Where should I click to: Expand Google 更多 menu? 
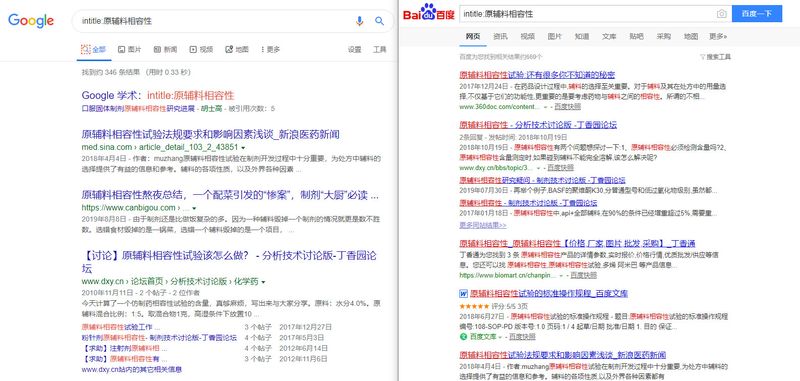pos(270,49)
